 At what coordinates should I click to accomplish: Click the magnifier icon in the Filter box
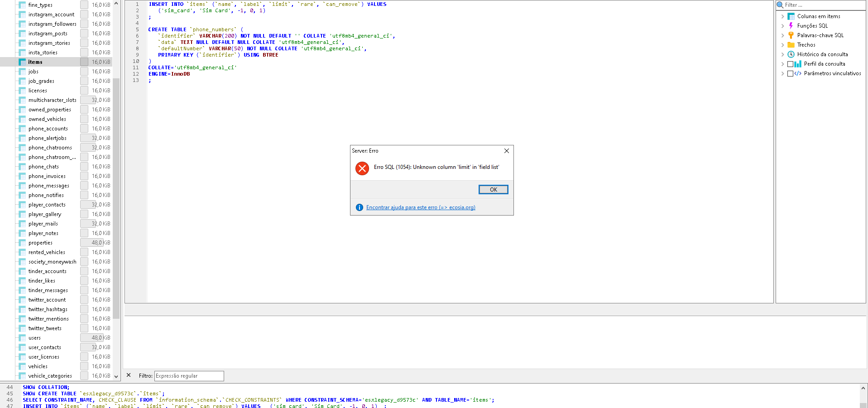click(780, 5)
